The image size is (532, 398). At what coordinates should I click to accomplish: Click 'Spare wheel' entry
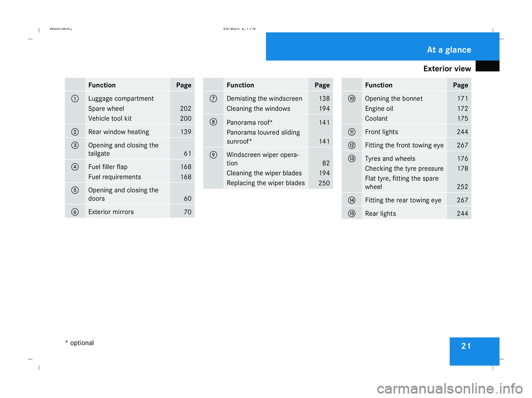(x=106, y=109)
